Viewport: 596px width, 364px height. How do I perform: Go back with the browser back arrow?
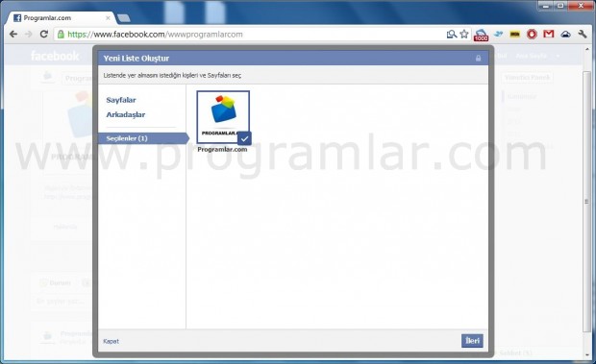(13, 35)
